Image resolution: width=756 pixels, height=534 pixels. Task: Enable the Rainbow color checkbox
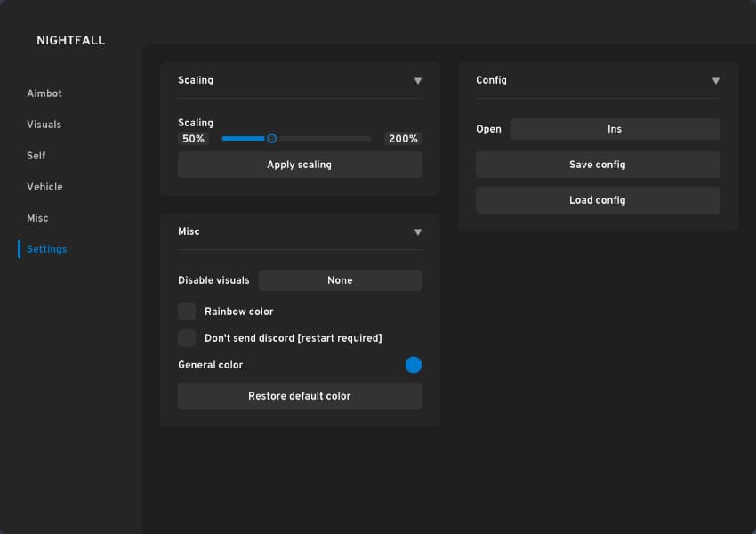tap(187, 311)
